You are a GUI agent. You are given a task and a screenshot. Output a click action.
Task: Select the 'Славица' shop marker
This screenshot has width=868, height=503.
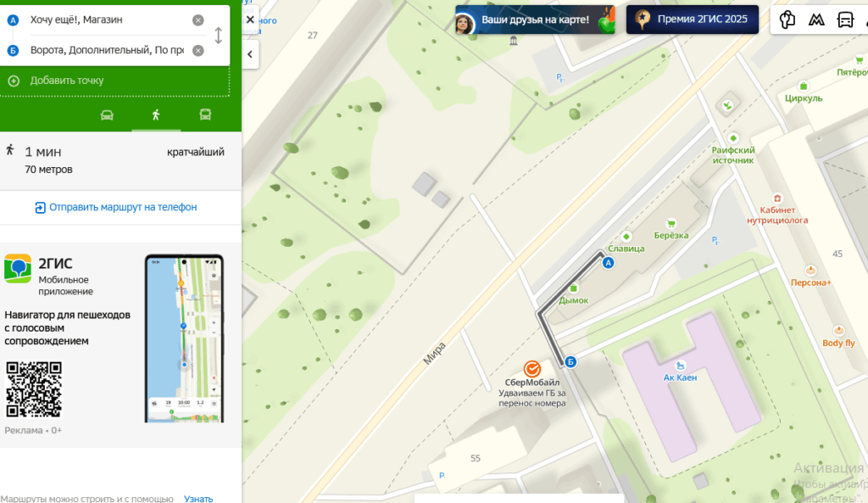[626, 236]
